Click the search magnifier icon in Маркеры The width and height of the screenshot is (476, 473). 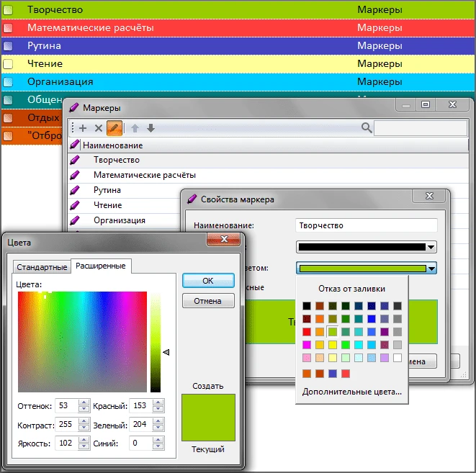click(367, 128)
